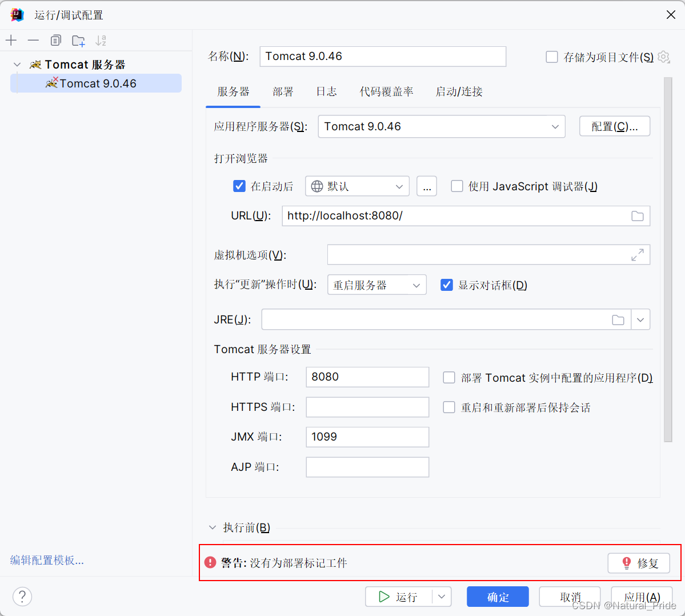
Task: Check deploy Tomcat instance applications option
Action: point(449,378)
